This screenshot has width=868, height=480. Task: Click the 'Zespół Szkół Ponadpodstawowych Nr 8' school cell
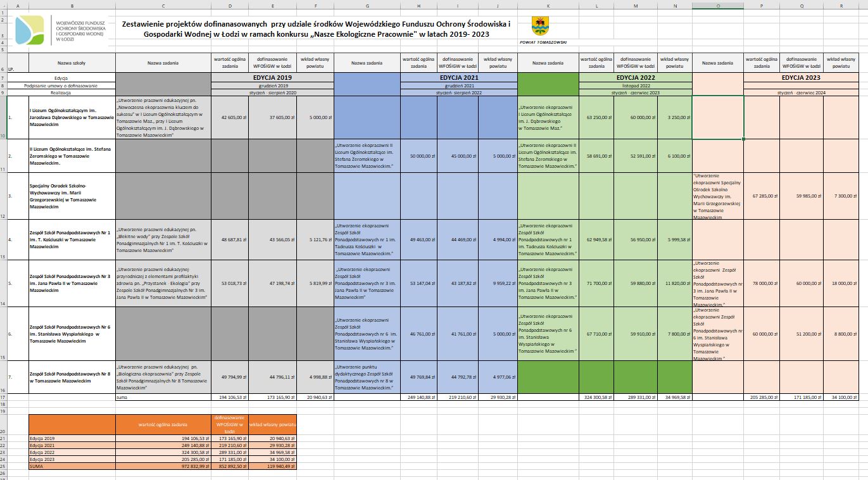pyautogui.click(x=72, y=377)
